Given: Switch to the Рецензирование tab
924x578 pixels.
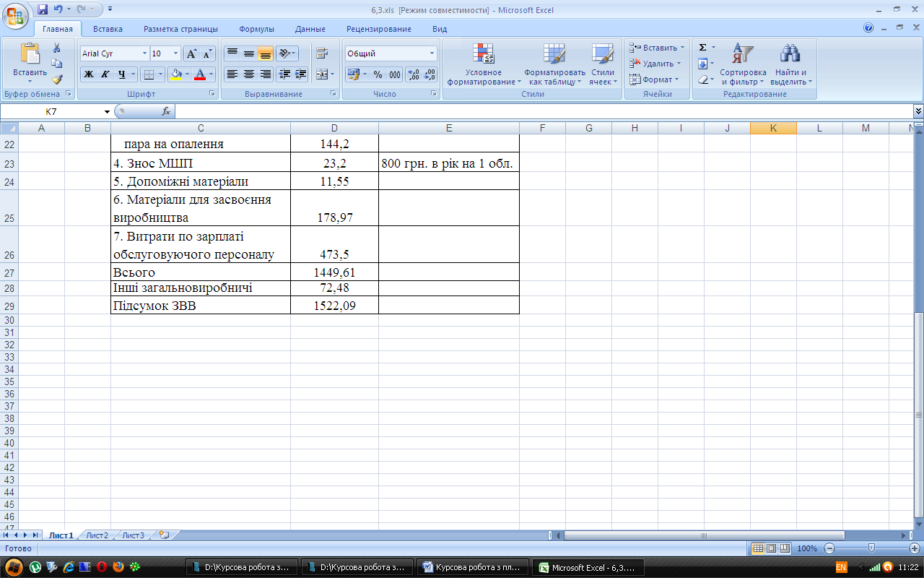Looking at the screenshot, I should coord(378,29).
